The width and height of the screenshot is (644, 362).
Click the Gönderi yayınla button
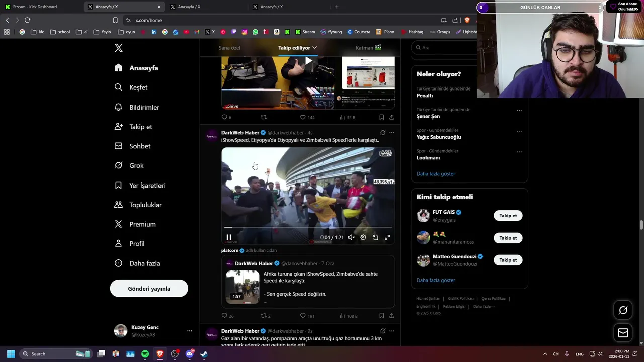click(x=149, y=289)
